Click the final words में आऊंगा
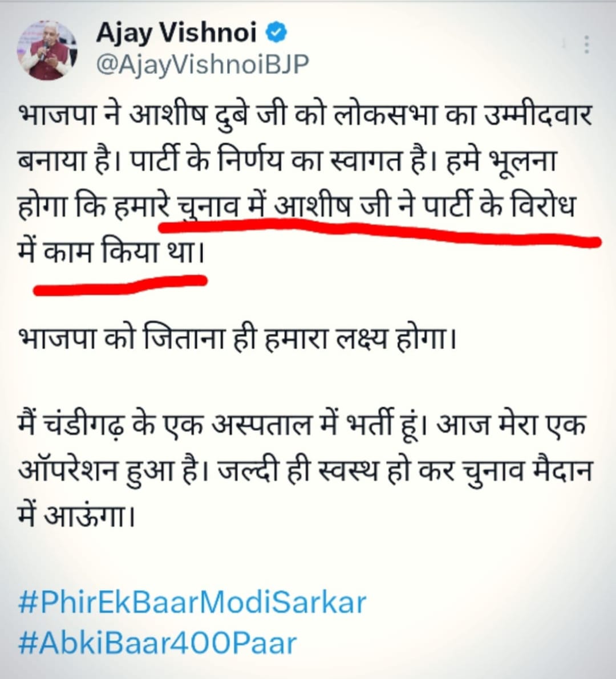616x679 pixels. [76, 515]
